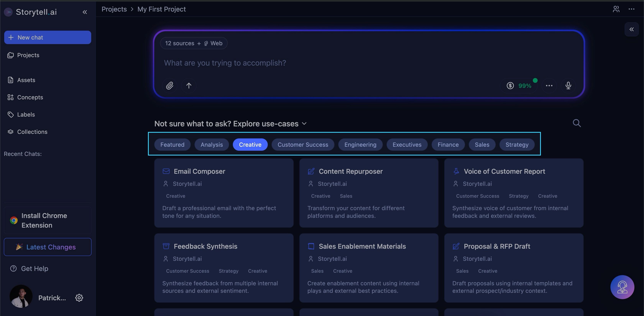Click the paperclip attach file icon
644x316 pixels.
click(x=169, y=86)
